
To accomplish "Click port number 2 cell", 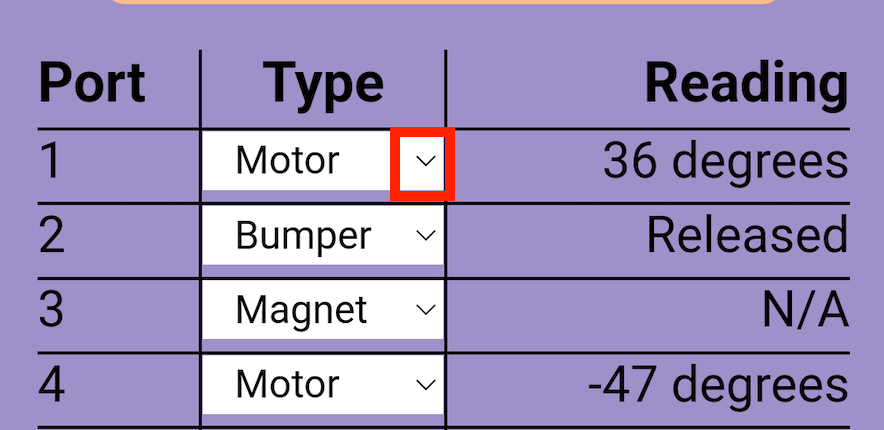I will point(51,236).
